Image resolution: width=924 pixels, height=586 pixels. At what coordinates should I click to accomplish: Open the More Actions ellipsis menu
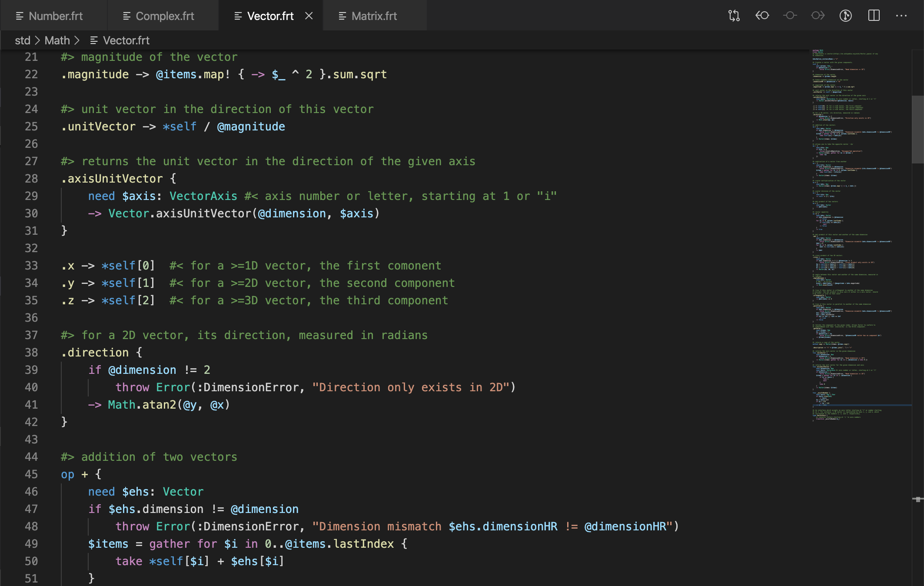point(901,16)
